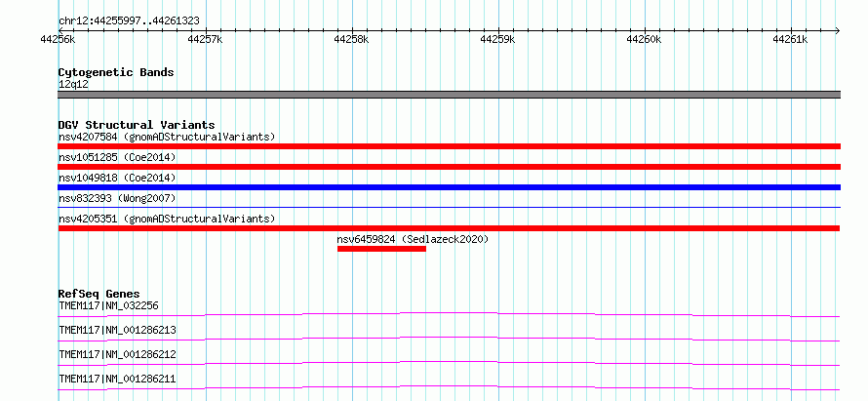Select the red nsv4207584 variant bar
This screenshot has height=401, width=868.
tap(449, 146)
